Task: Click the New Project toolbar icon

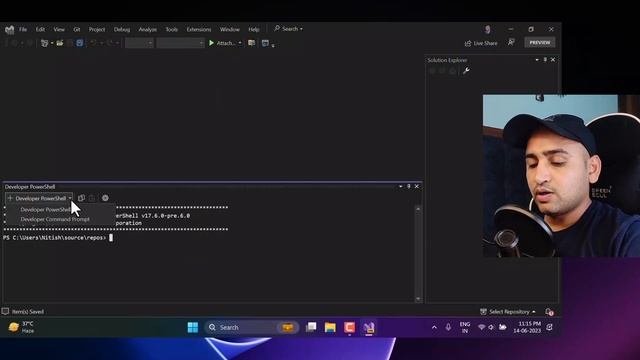Action: click(x=44, y=43)
